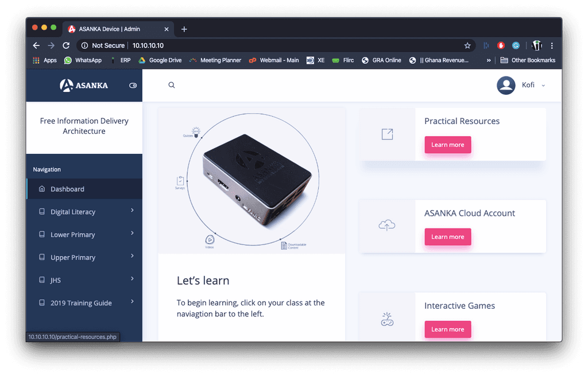
Task: Expand the JHS chevron
Action: coord(133,278)
